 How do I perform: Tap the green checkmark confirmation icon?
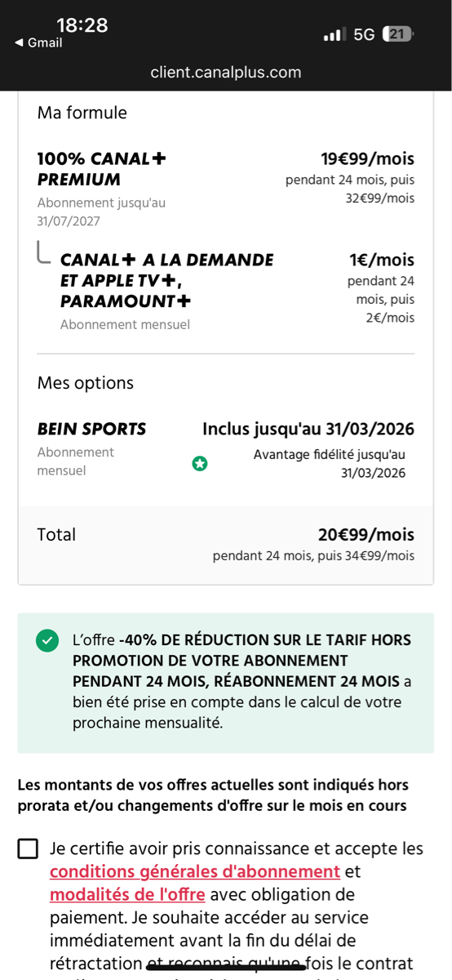(47, 641)
